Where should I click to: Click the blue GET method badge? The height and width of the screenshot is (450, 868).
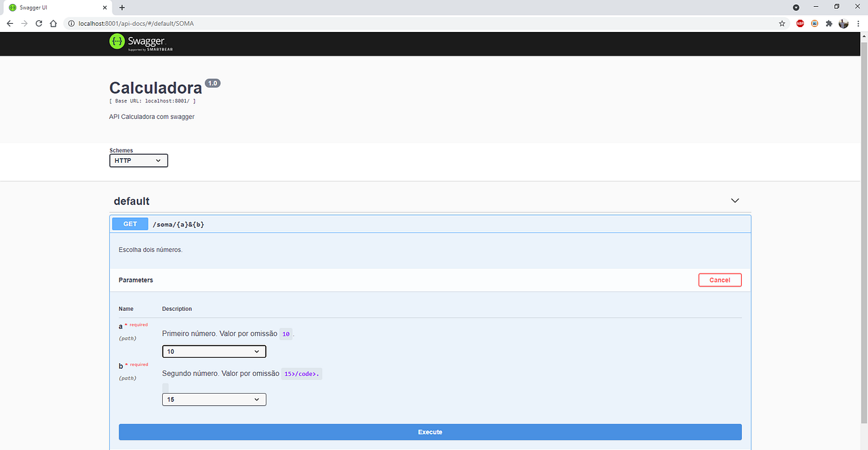130,223
